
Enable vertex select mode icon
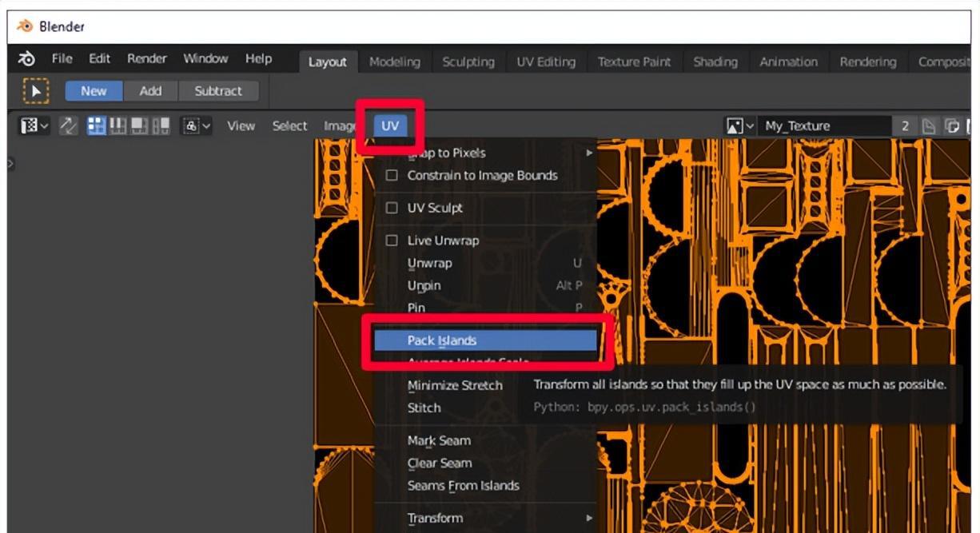tap(97, 125)
